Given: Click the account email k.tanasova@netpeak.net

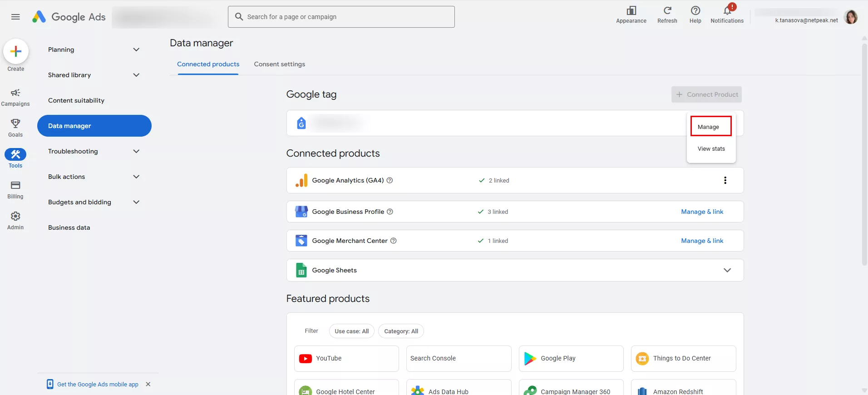Looking at the screenshot, I should tap(806, 20).
